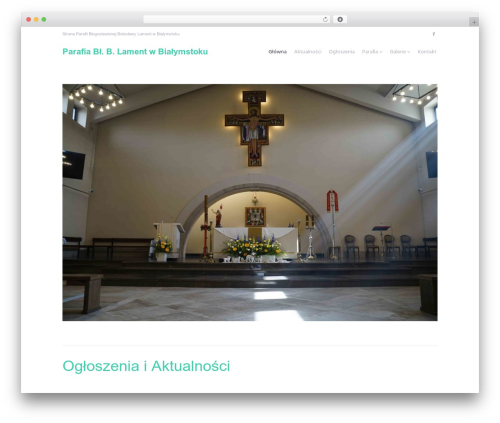Expand the Parafia dropdown menu

tap(372, 52)
